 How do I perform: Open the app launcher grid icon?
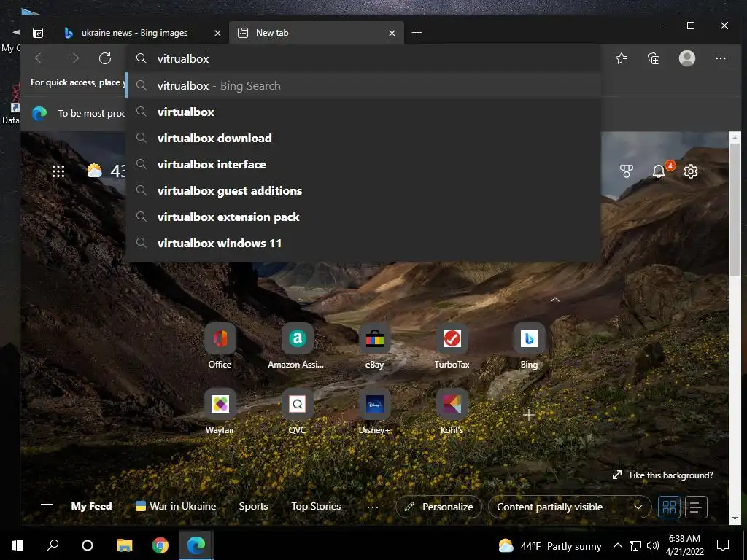coord(58,171)
